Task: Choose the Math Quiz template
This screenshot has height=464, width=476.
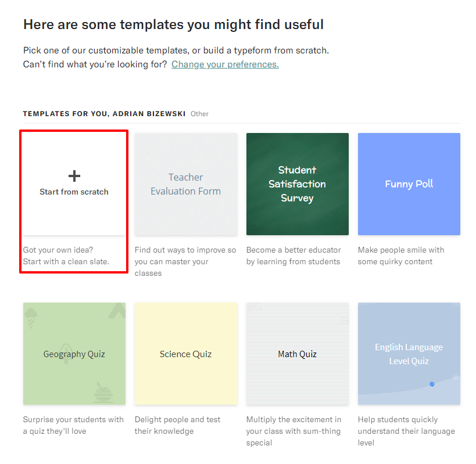Action: pos(297,354)
